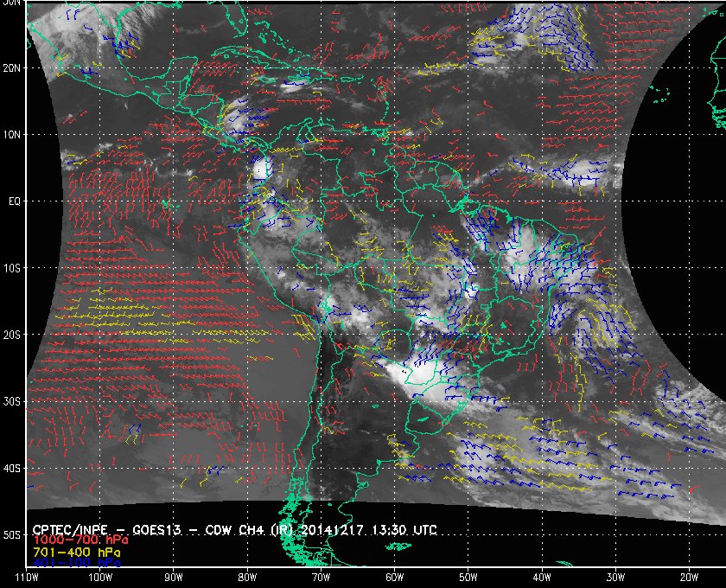Click the 30W longitude label
The image size is (726, 588).
pos(615,578)
